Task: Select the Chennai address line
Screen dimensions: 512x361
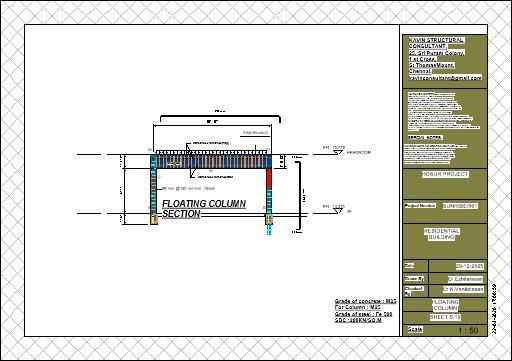Action: point(420,71)
